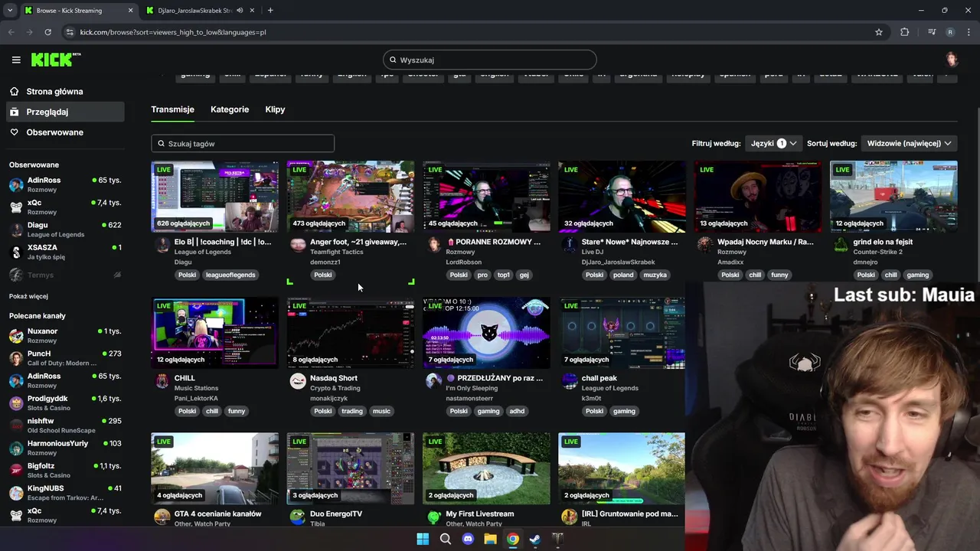
Task: Open monakijczyk avatar under Nasdaq Short
Action: click(x=298, y=380)
